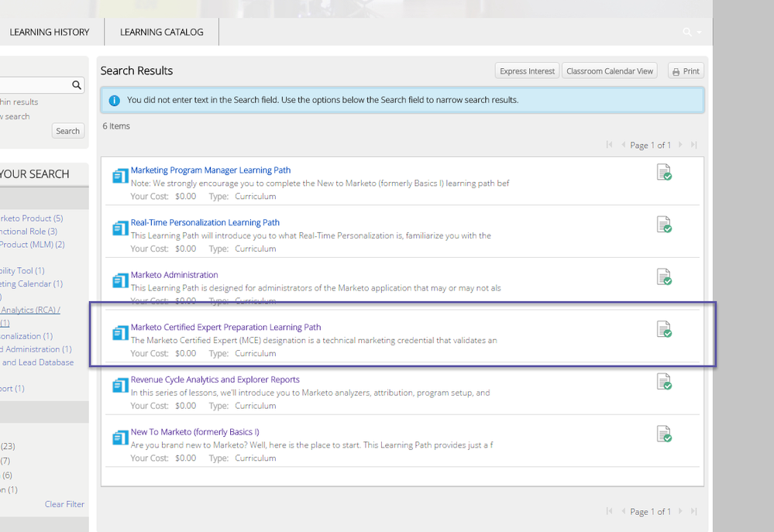The height and width of the screenshot is (532, 774).
Task: Click the document-check icon for Marketo Administration
Action: tap(664, 276)
